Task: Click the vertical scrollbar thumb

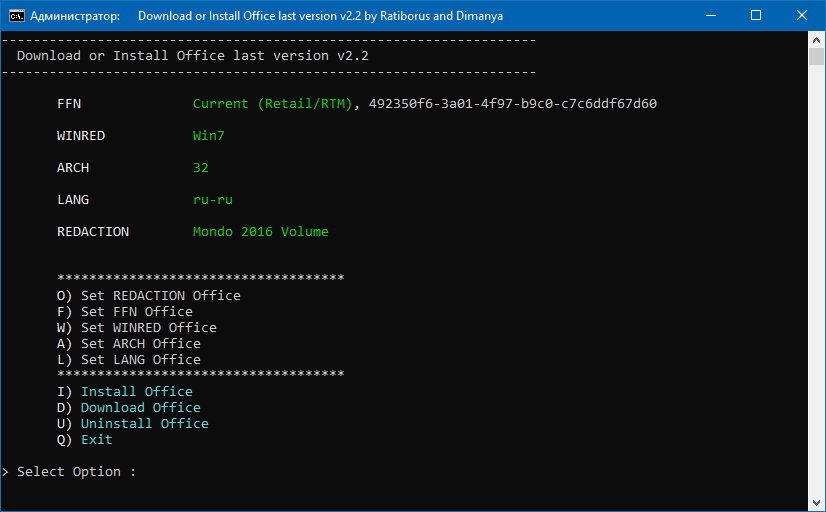Action: coord(816,56)
